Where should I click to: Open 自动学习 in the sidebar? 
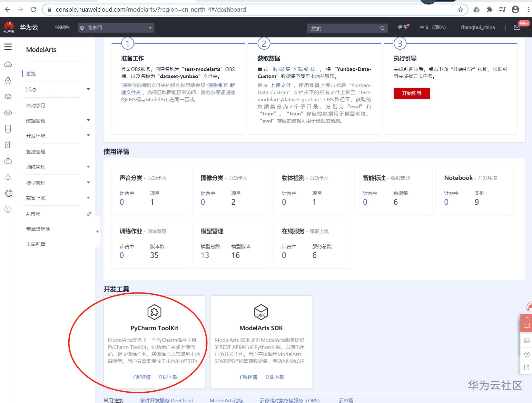pos(36,105)
